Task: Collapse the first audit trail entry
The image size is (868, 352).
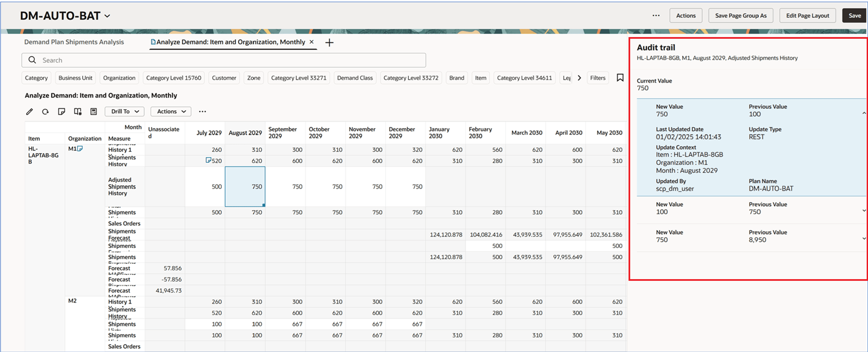Action: pyautogui.click(x=864, y=113)
